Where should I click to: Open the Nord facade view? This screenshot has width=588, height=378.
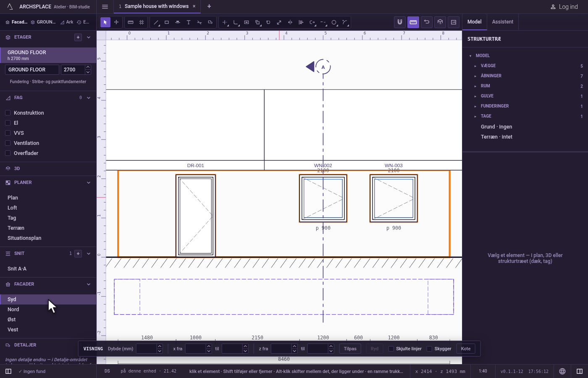pos(48,310)
